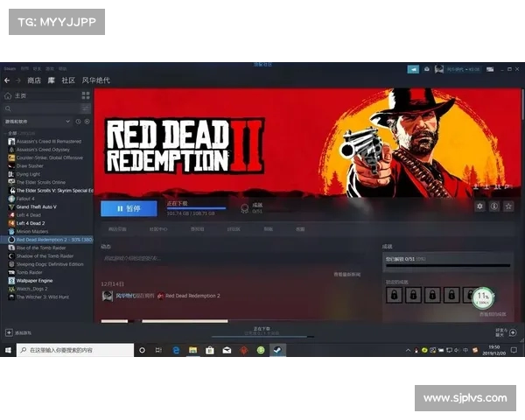Click the library search input field

42,108
